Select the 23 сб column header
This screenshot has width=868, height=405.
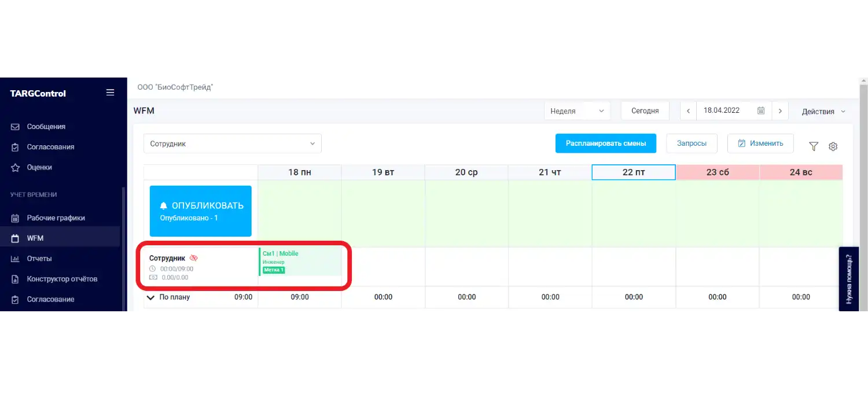click(x=718, y=172)
